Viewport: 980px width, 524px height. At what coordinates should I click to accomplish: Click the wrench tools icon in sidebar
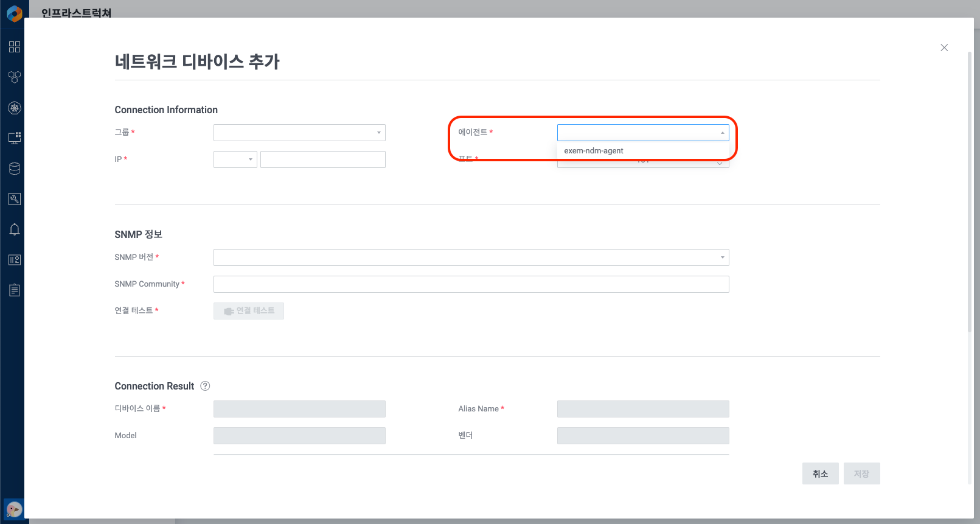[x=15, y=199]
